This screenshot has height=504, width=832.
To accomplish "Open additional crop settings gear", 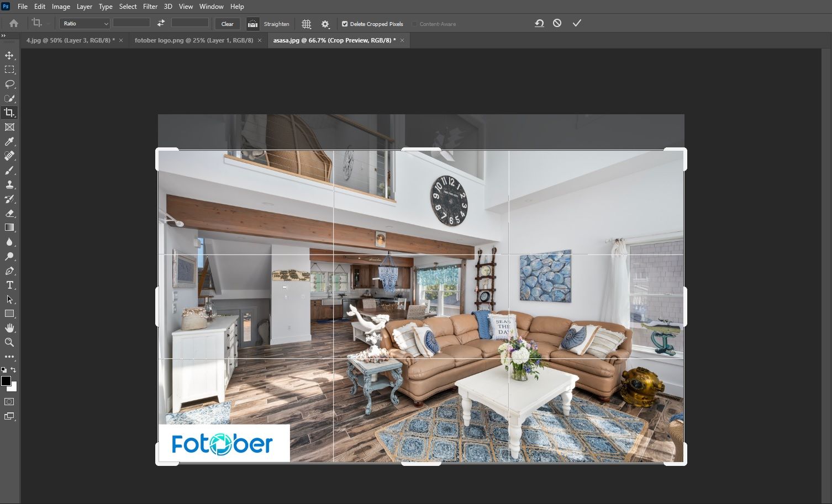I will (325, 24).
